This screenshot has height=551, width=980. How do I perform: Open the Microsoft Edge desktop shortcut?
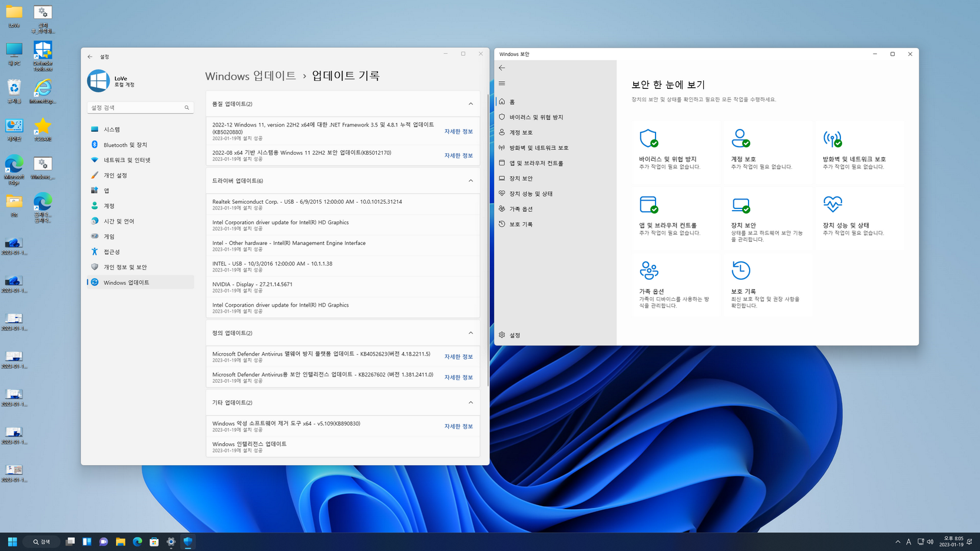click(14, 170)
